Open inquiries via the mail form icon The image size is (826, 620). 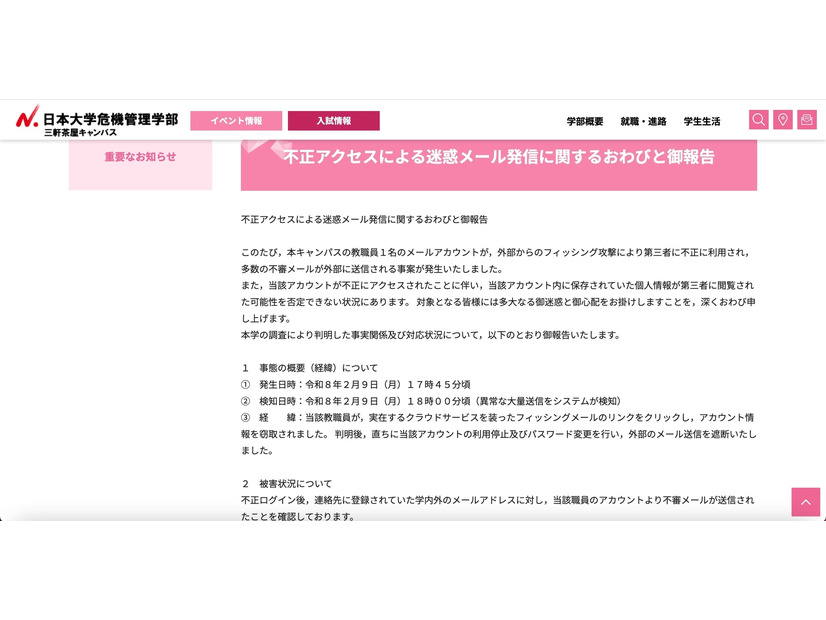pos(807,119)
